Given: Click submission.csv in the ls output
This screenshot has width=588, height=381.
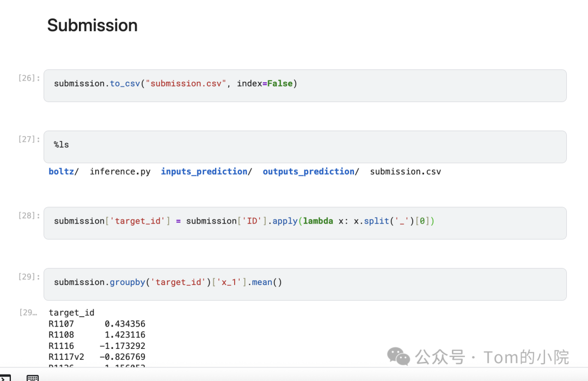Looking at the screenshot, I should 405,172.
